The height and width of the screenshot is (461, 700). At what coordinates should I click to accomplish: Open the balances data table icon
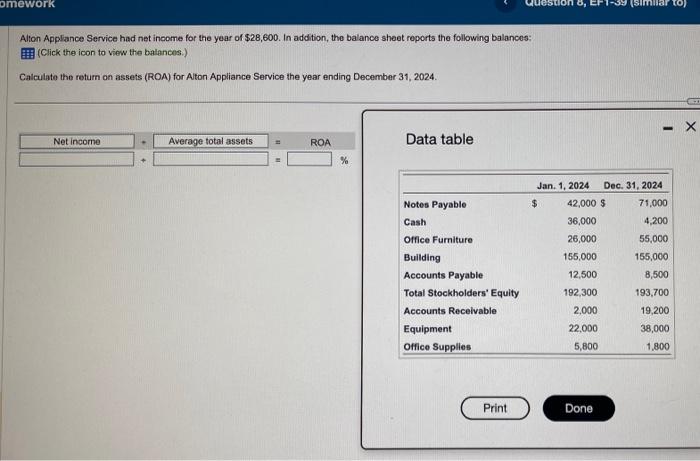pyautogui.click(x=27, y=54)
